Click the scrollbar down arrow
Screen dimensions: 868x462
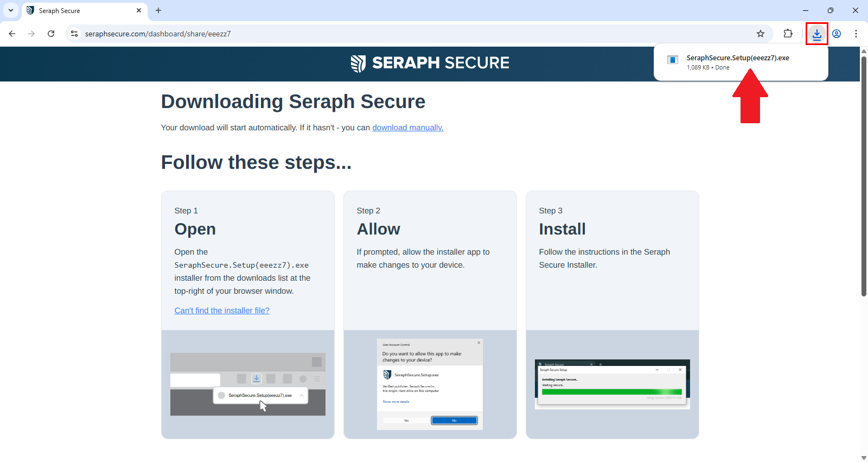tap(864, 458)
